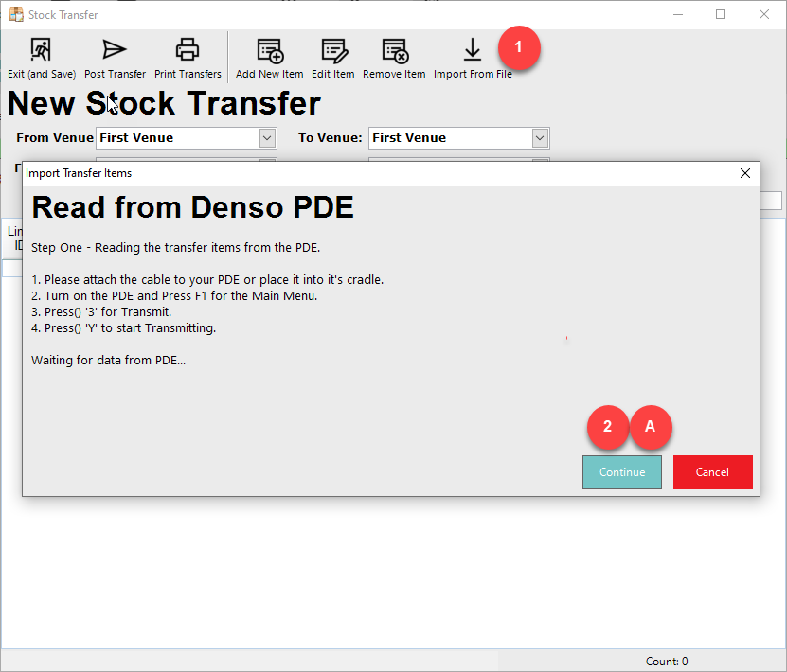This screenshot has height=672, width=787.
Task: Click the 'Press() 'Y' to start Transmitting' line
Action: click(123, 328)
